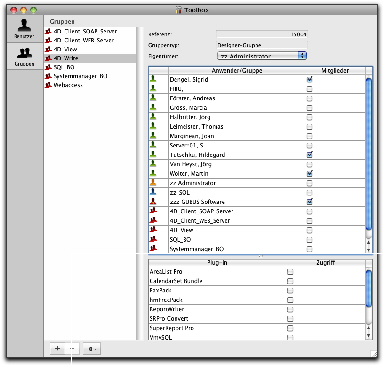This screenshot has width=387, height=373.
Task: Click group icon beside Systemmanager_BO in members table
Action: (153, 248)
